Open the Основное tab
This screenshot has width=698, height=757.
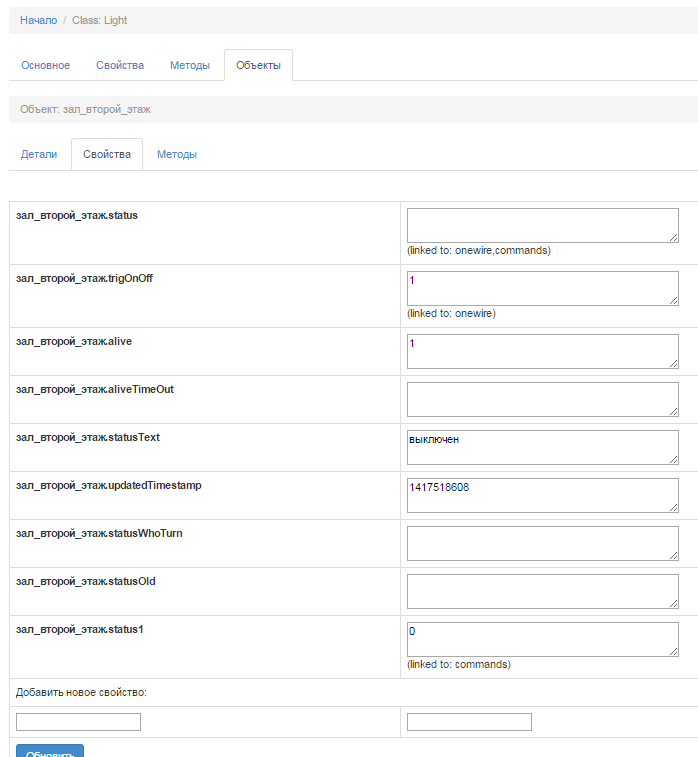pos(45,65)
